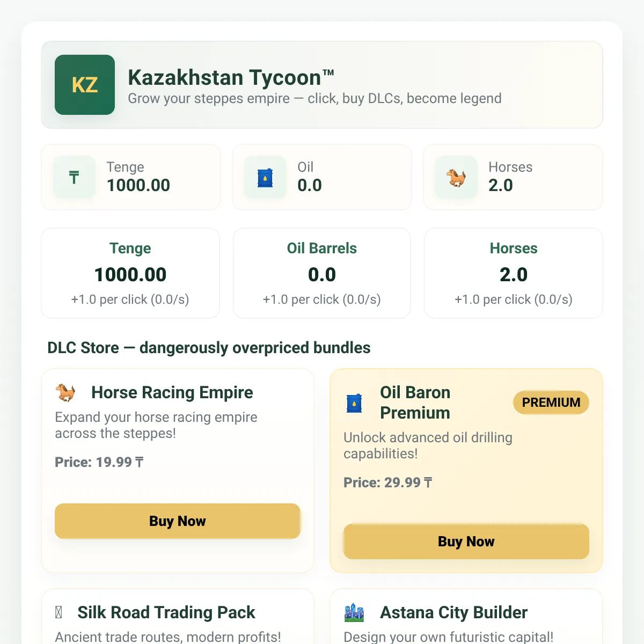Viewport: 644px width, 644px height.
Task: Click the Tenge currency symbol icon
Action: pyautogui.click(x=74, y=177)
